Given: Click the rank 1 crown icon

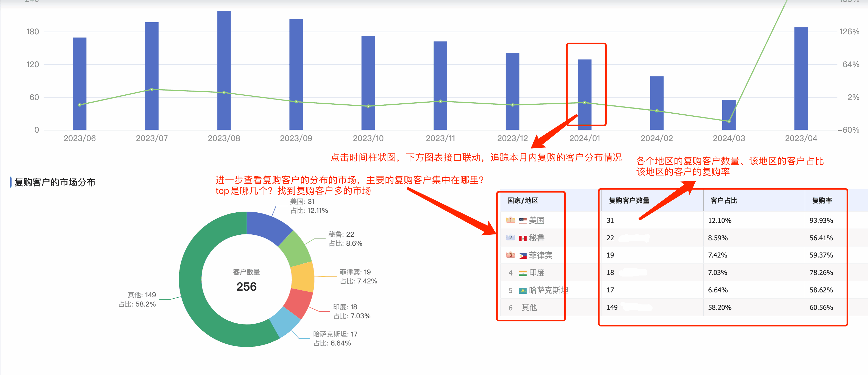Looking at the screenshot, I should (510, 220).
